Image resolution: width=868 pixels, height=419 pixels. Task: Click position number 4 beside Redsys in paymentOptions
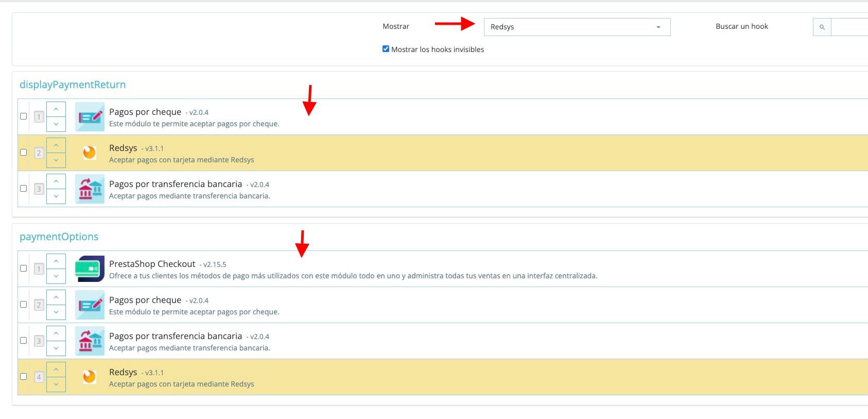pyautogui.click(x=39, y=377)
